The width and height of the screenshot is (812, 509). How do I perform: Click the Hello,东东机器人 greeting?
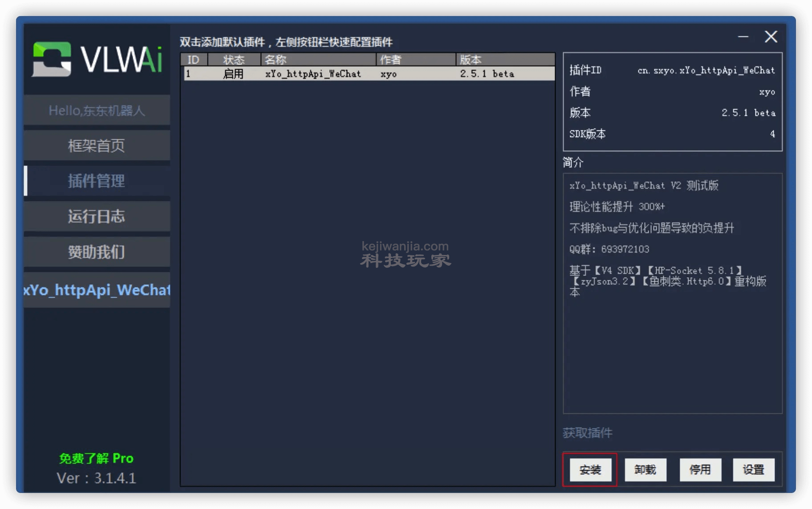[97, 110]
